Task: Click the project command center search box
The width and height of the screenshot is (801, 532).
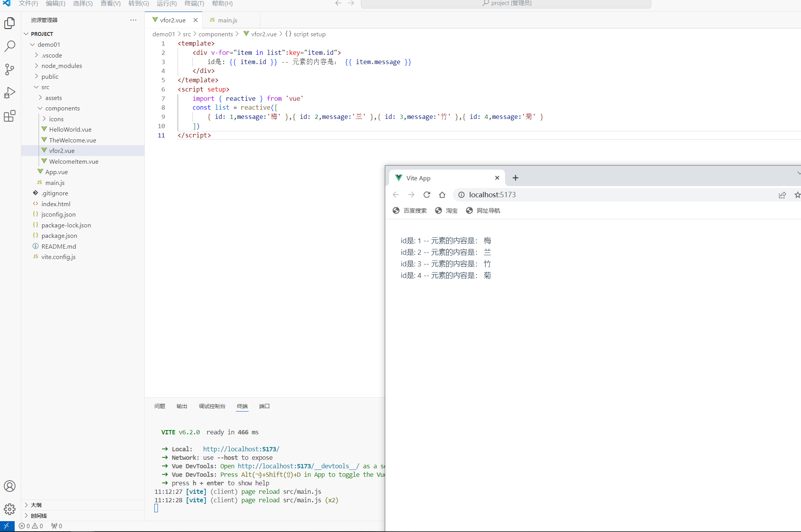Action: point(506,3)
